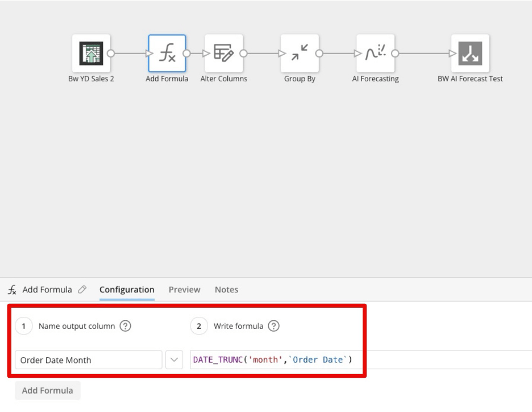Click the Add Formula button
The width and height of the screenshot is (532, 412).
click(x=48, y=390)
